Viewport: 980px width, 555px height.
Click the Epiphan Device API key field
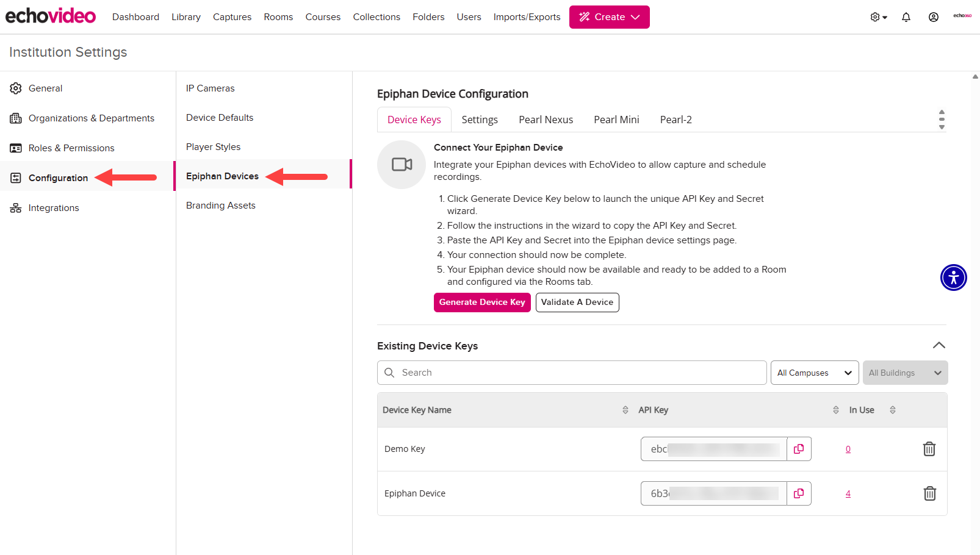[714, 493]
